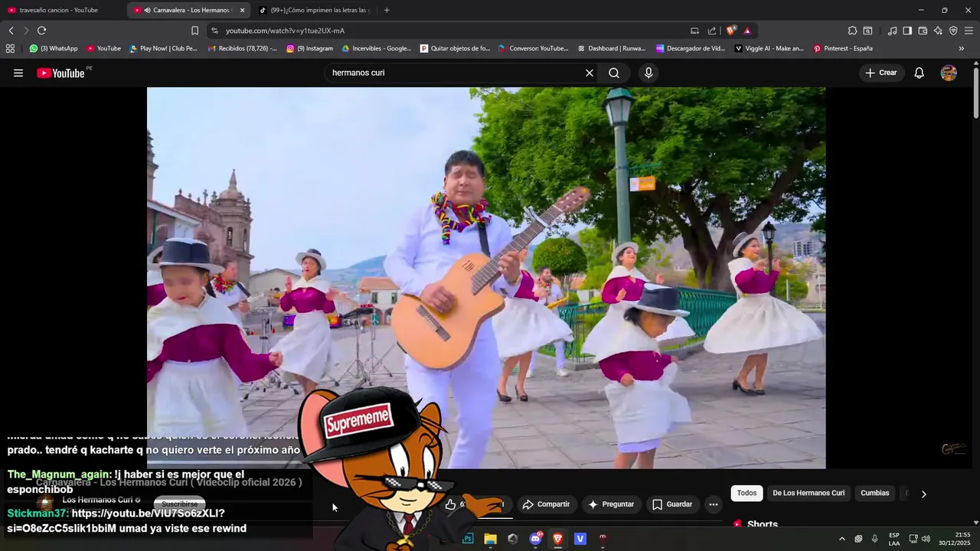This screenshot has height=551, width=980.
Task: Open the browser main menu
Action: 969,31
